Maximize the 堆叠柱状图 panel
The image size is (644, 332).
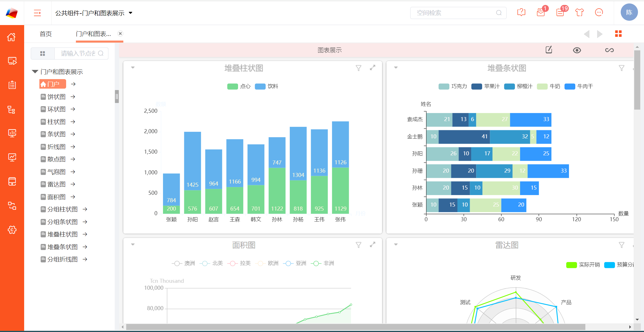click(x=373, y=68)
